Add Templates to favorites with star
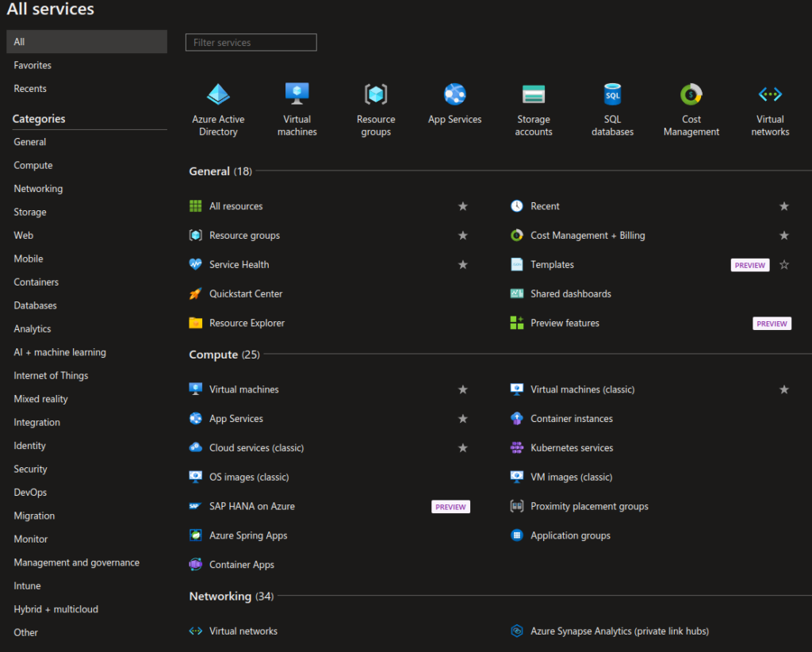 784,265
